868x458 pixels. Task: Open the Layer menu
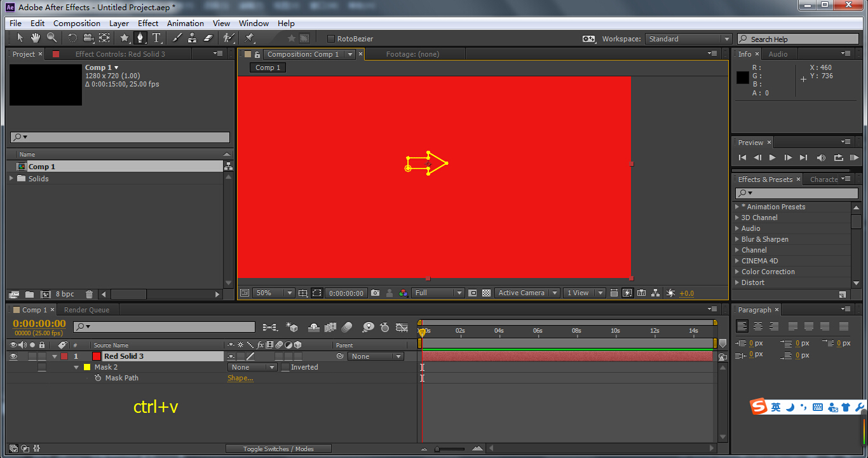pyautogui.click(x=119, y=24)
